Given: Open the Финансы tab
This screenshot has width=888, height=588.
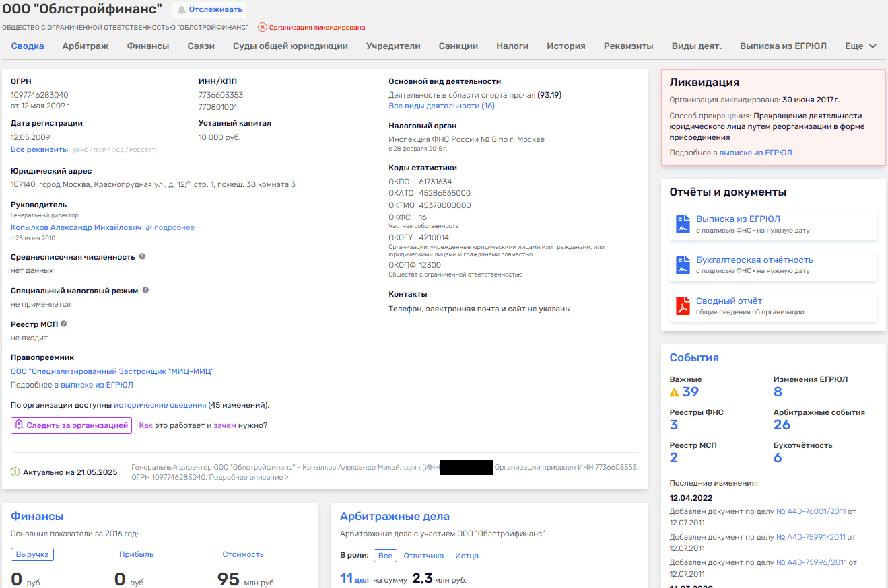Looking at the screenshot, I should click(148, 46).
